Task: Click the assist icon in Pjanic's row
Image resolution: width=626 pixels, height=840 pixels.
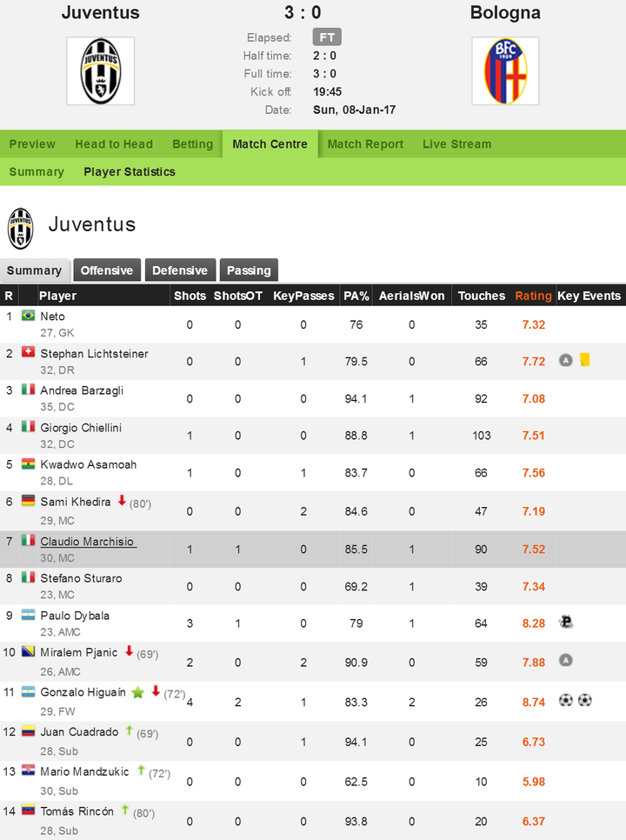Action: (565, 661)
